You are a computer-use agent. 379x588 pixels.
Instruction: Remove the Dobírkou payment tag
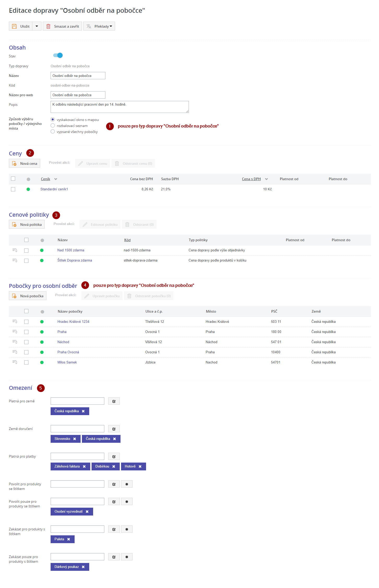point(114,466)
